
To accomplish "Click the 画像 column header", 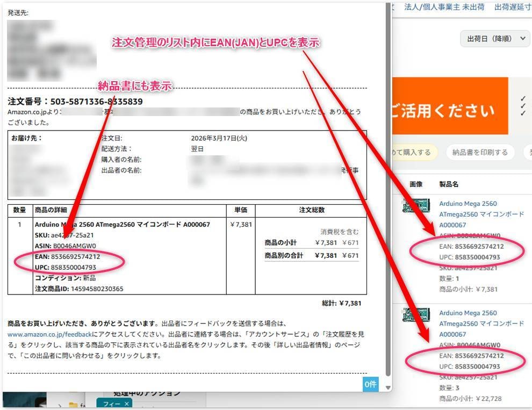I will 416,184.
